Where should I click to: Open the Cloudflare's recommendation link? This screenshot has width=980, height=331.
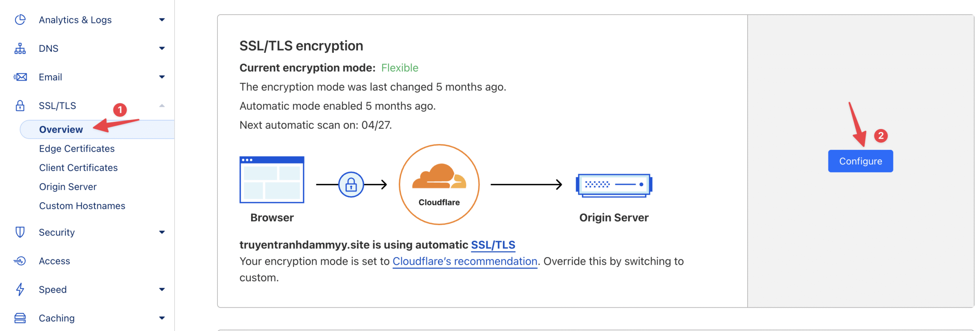(x=464, y=261)
